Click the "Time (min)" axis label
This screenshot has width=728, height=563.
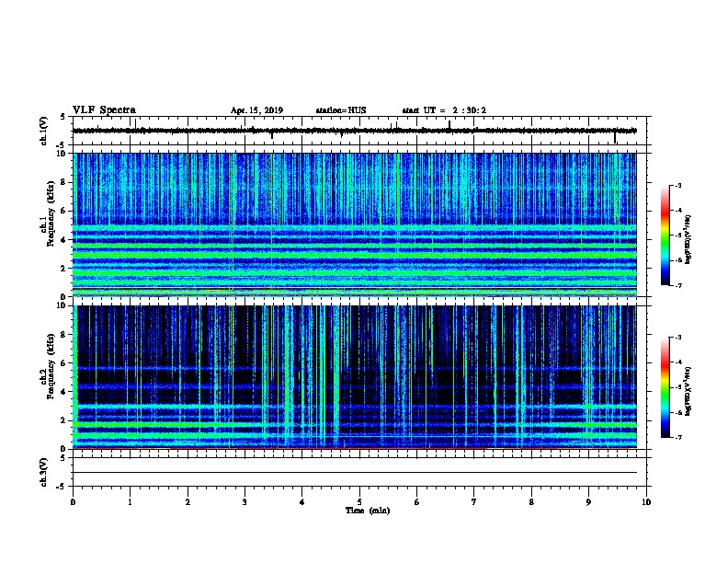point(368,511)
